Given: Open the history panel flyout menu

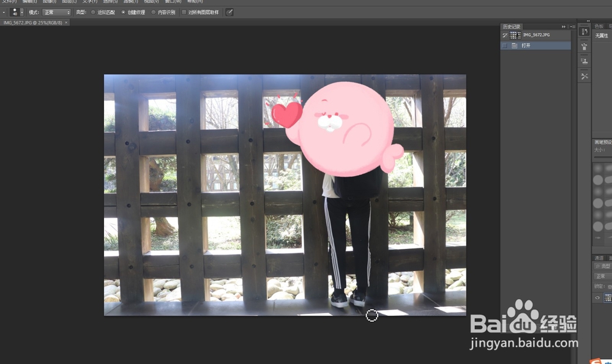Looking at the screenshot, I should (572, 26).
